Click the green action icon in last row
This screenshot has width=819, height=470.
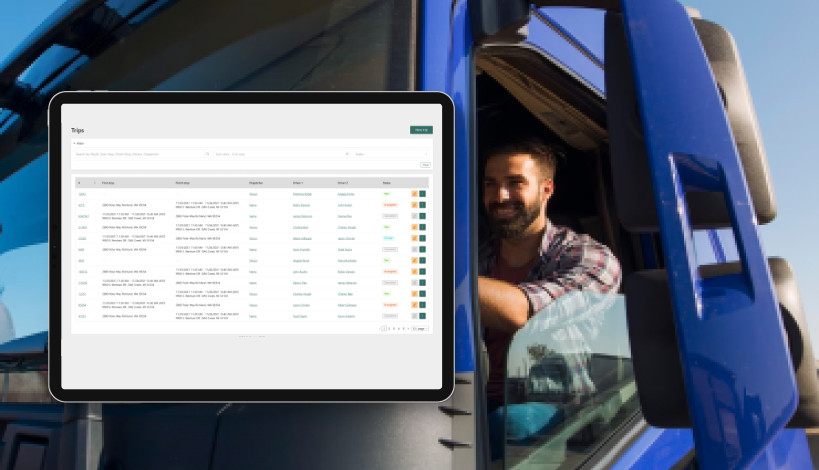click(423, 316)
